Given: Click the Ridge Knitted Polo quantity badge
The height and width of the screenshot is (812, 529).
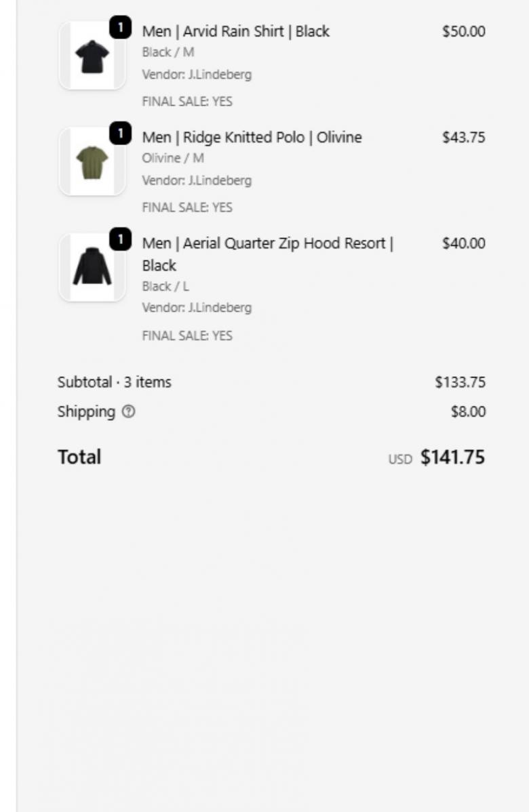Looking at the screenshot, I should pos(120,134).
